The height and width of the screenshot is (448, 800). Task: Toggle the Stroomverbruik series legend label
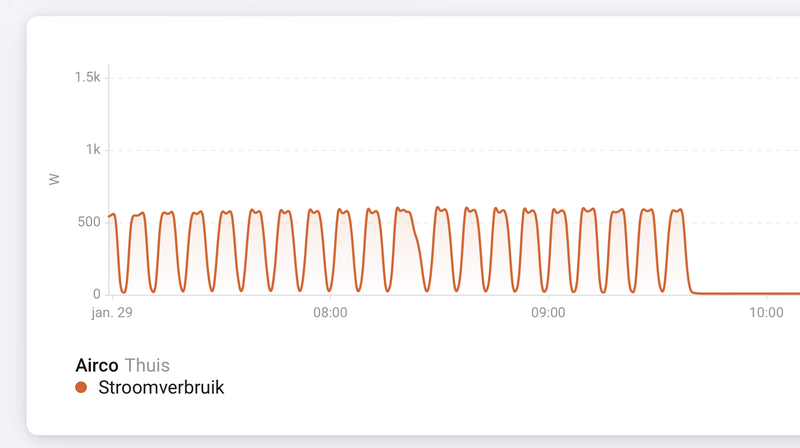coord(161,387)
